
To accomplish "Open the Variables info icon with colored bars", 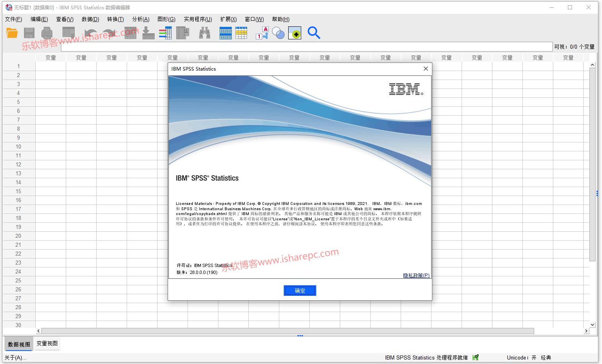I will click(x=165, y=33).
